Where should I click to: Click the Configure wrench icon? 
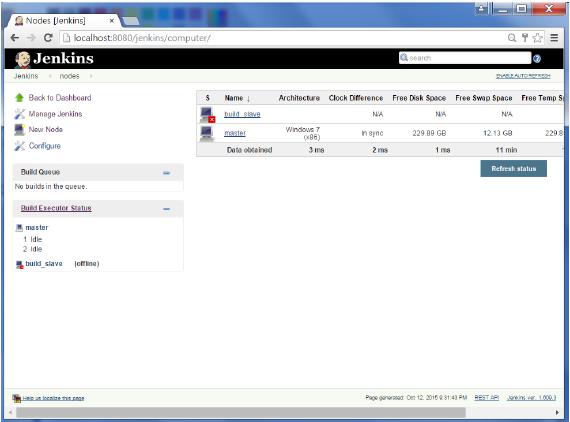19,146
